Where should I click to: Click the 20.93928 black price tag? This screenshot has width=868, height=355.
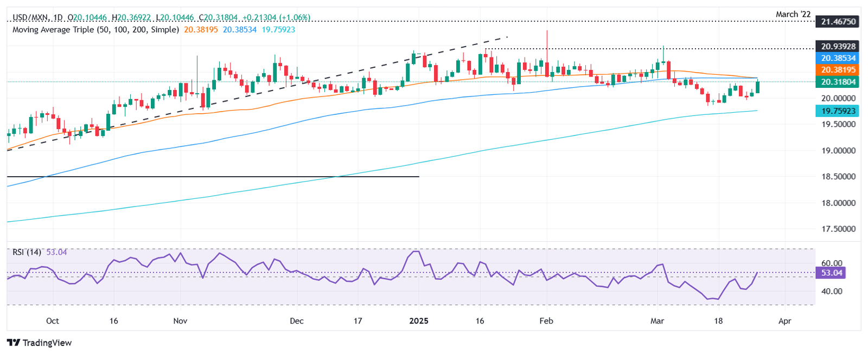click(x=838, y=47)
